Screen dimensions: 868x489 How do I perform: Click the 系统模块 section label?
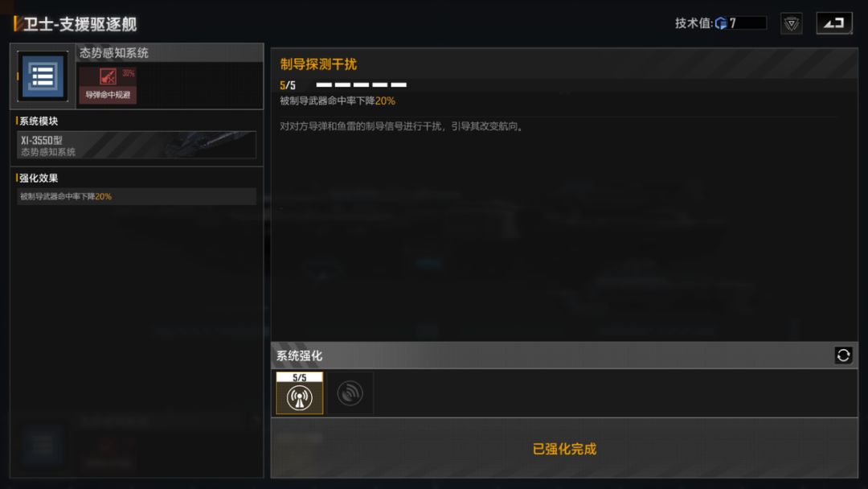(39, 121)
